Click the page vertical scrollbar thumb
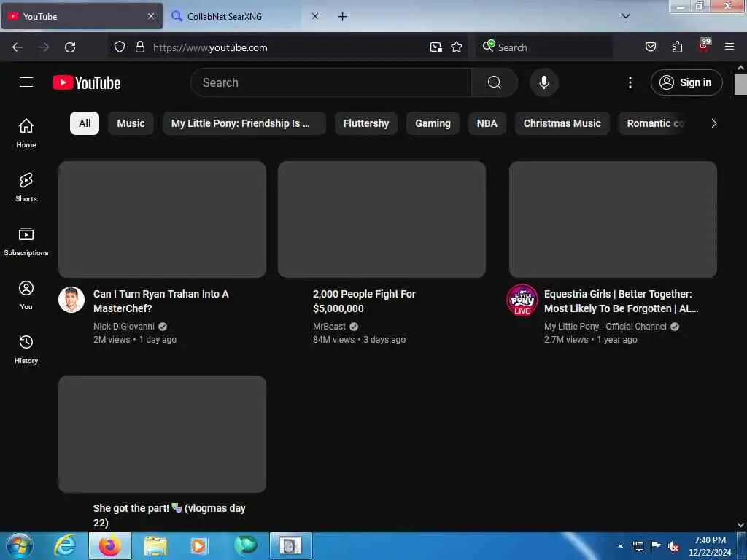The image size is (747, 560). 741,85
